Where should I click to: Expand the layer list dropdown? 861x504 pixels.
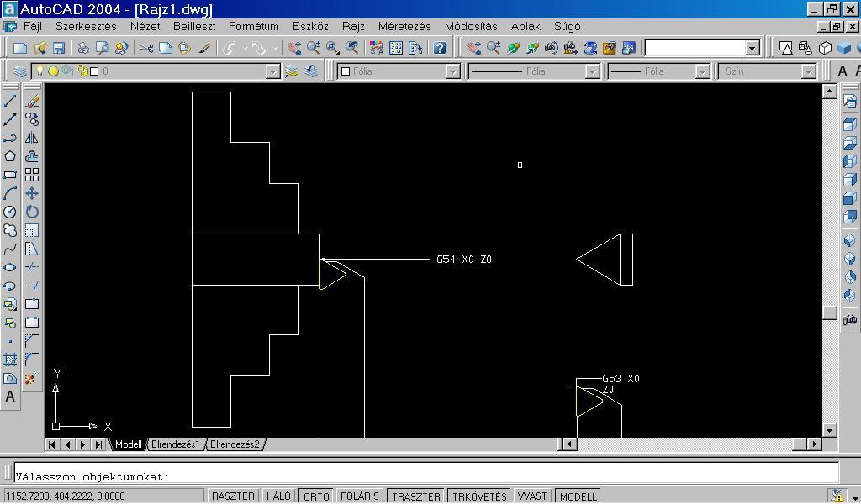(x=272, y=71)
